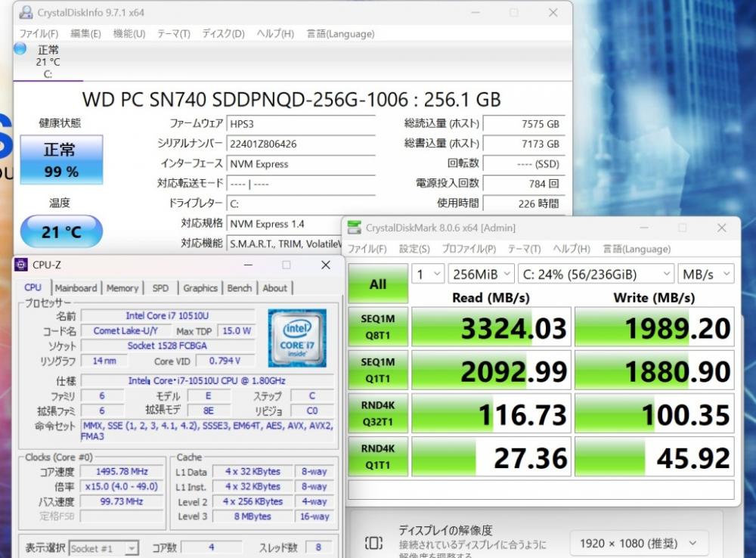The image size is (756, 558).
Task: Click the CrystalDiskMark title bar app icon
Action: 355,228
